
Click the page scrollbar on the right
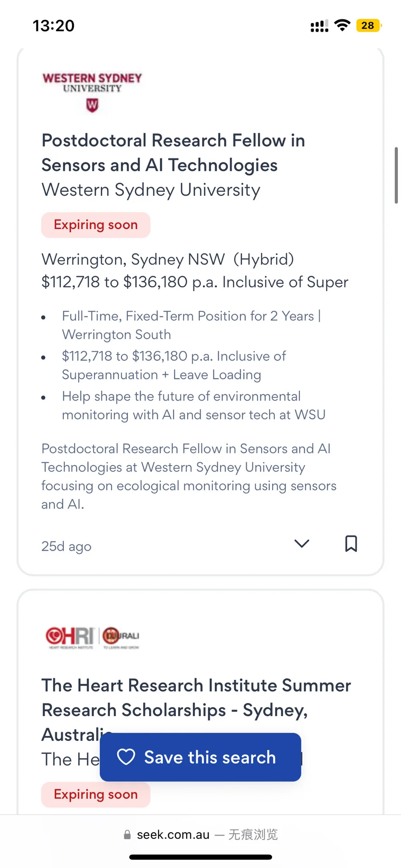396,175
